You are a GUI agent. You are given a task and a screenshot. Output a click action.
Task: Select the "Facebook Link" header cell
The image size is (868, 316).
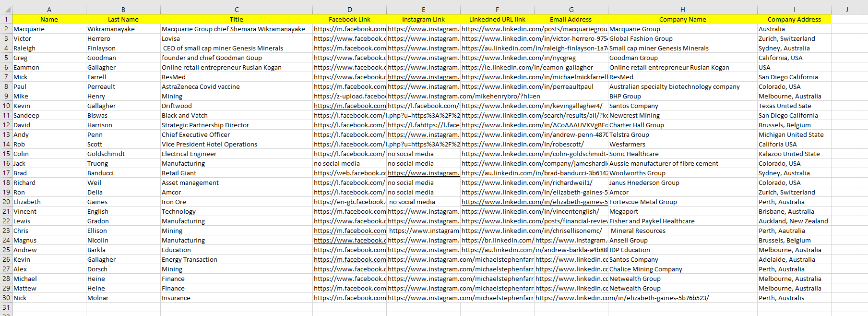click(350, 19)
